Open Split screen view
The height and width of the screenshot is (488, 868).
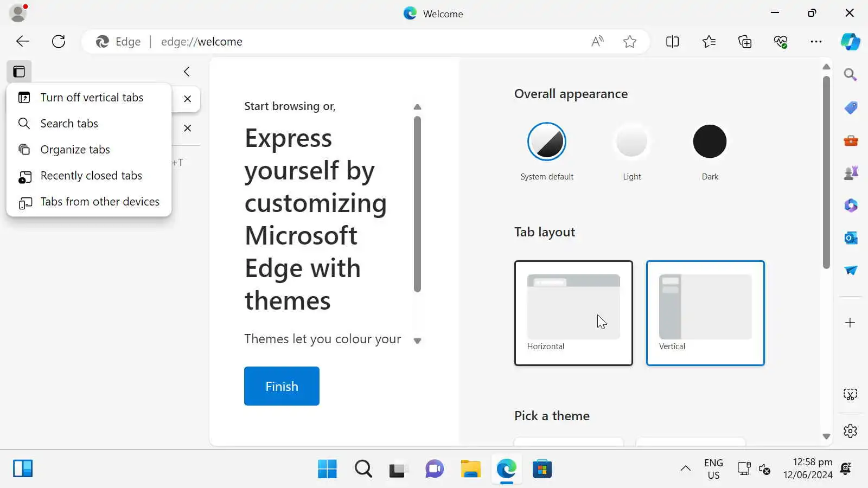pyautogui.click(x=673, y=42)
